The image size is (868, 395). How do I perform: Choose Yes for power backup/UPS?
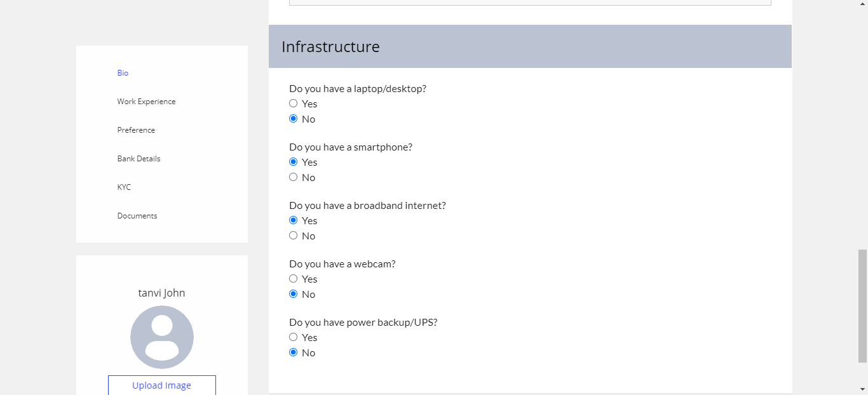(293, 337)
